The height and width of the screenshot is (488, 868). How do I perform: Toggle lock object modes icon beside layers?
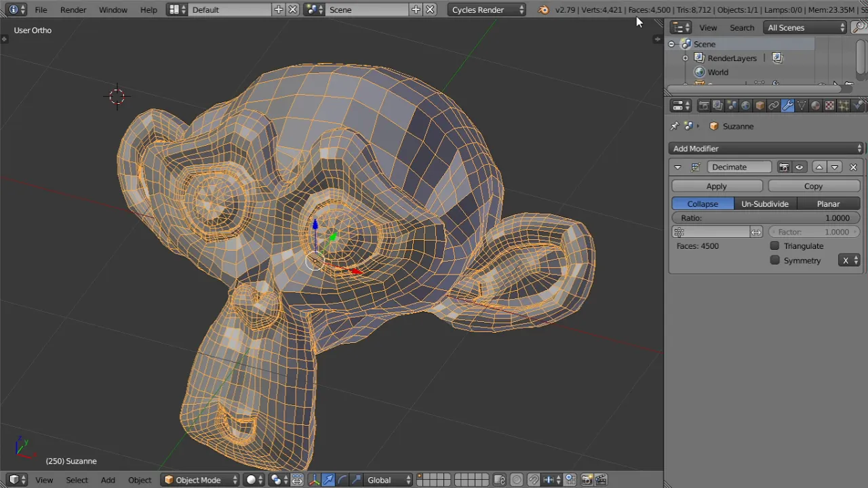[x=499, y=480]
